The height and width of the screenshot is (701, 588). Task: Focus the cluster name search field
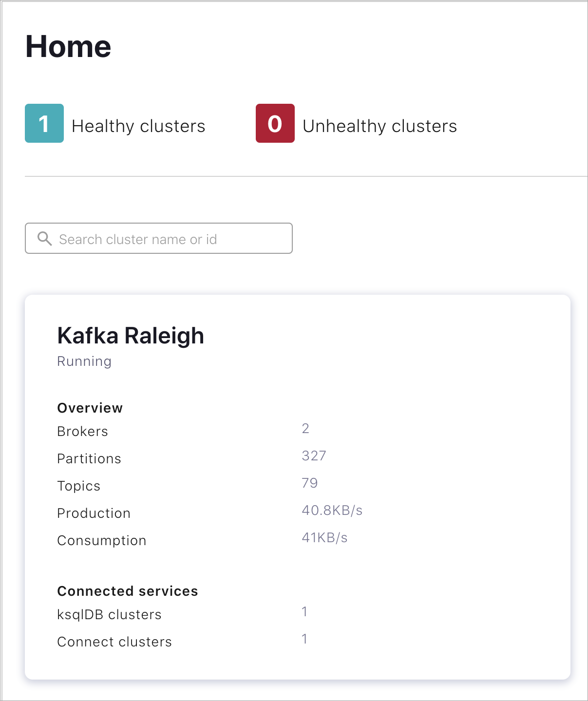click(x=159, y=238)
